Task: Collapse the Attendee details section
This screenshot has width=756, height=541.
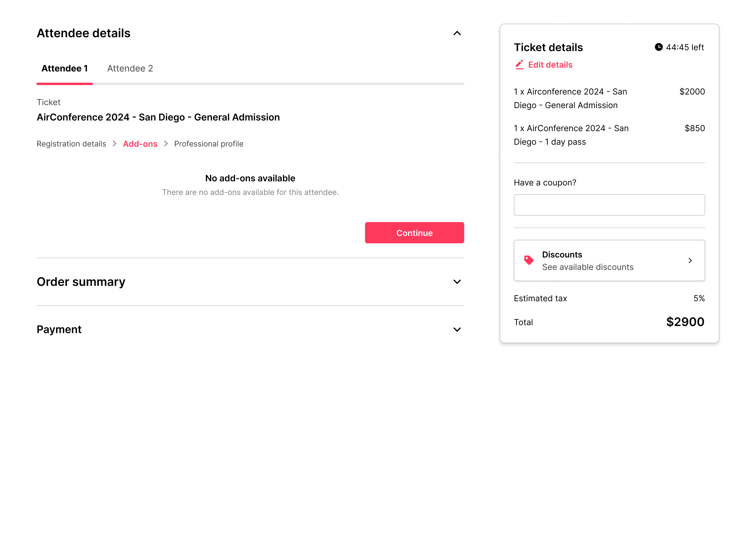Action: click(x=457, y=33)
